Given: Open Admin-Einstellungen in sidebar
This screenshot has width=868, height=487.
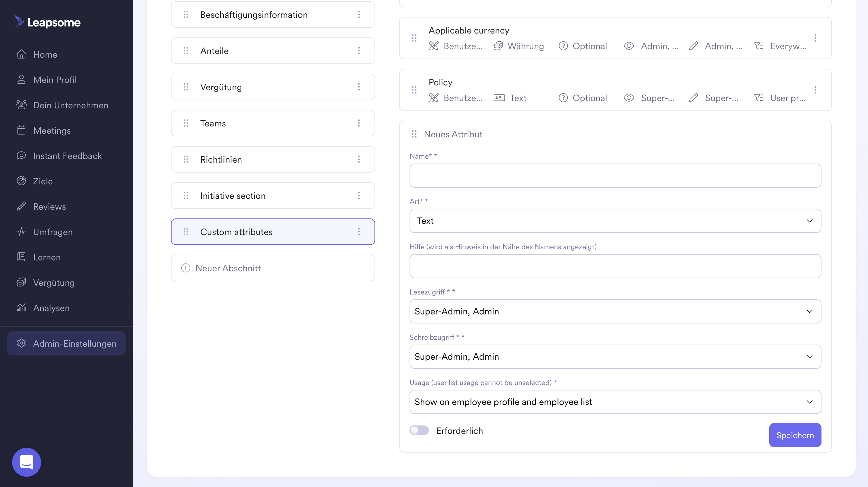Looking at the screenshot, I should [x=66, y=343].
